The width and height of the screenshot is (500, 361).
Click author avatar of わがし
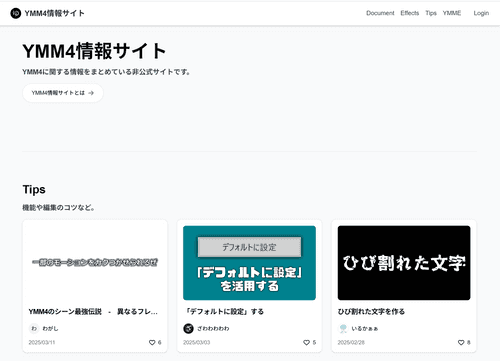(x=34, y=328)
